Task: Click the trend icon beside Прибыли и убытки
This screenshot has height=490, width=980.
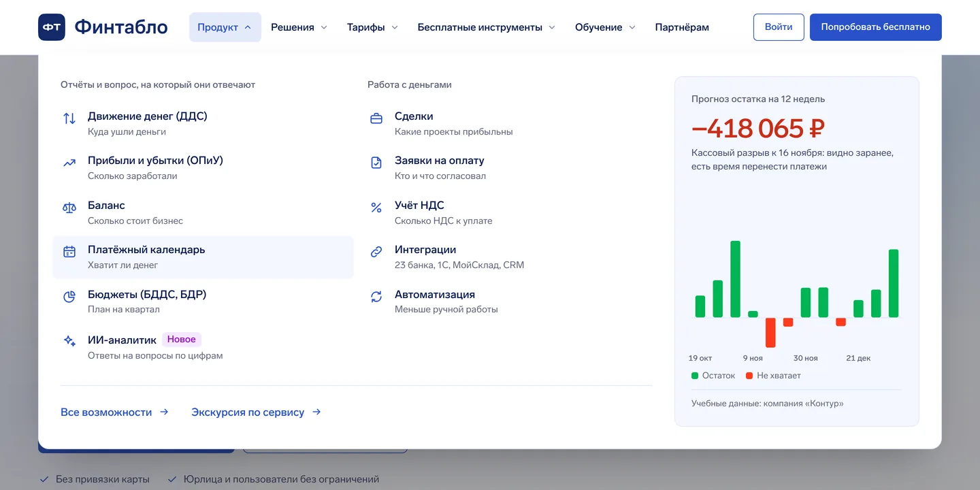Action: (69, 163)
